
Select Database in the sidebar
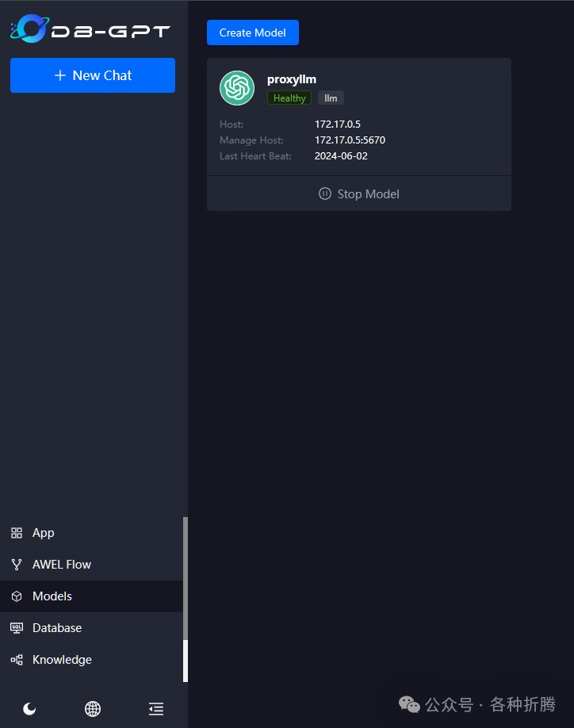click(x=92, y=628)
